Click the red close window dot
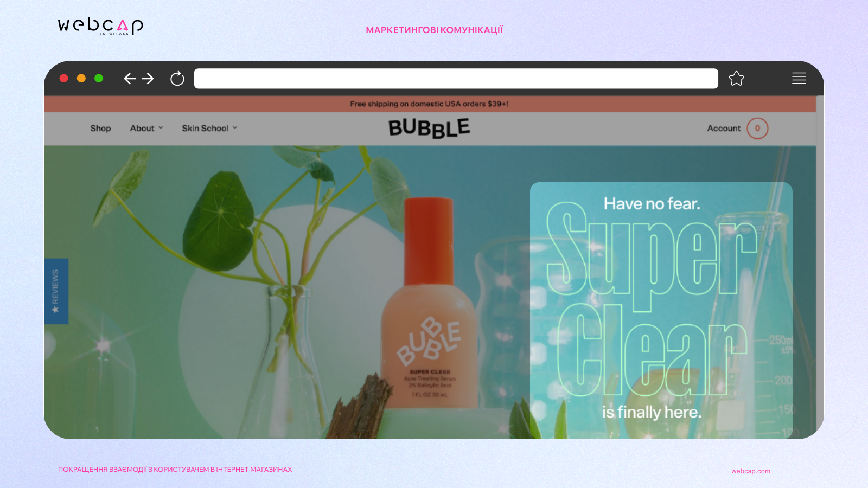 pos(63,78)
